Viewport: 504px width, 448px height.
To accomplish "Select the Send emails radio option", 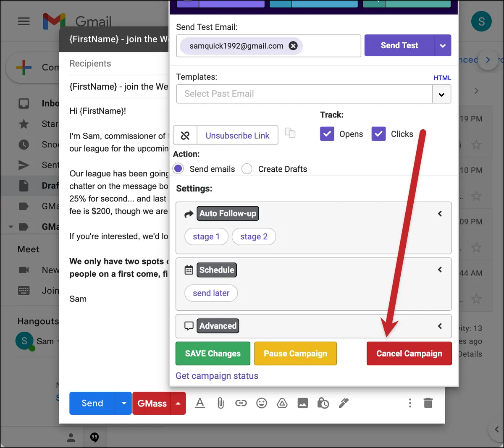I will coord(178,169).
